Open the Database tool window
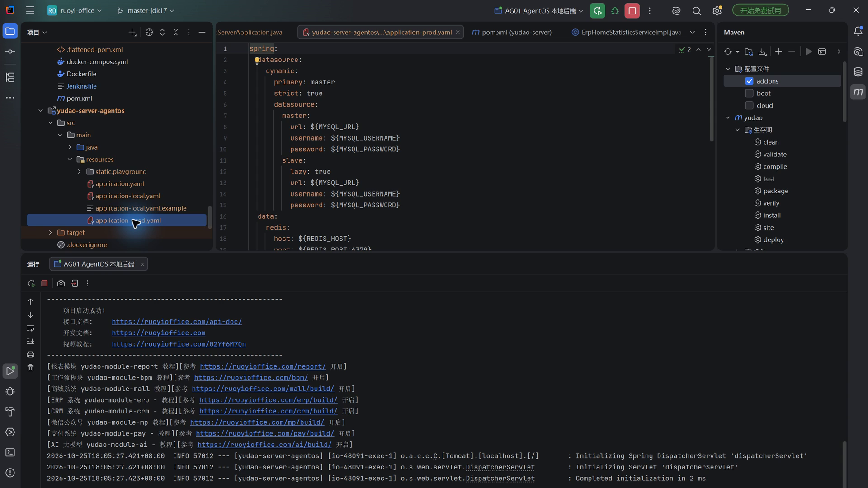The width and height of the screenshot is (868, 488). point(858,72)
